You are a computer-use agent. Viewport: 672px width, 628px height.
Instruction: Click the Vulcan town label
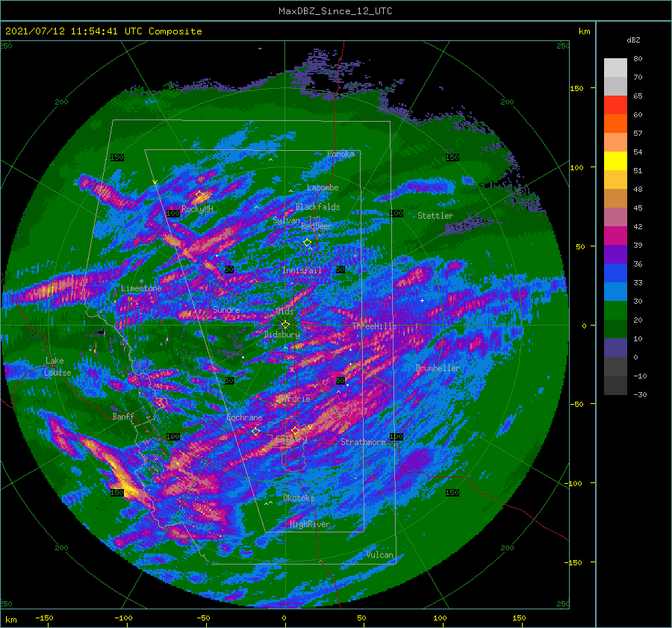380,555
